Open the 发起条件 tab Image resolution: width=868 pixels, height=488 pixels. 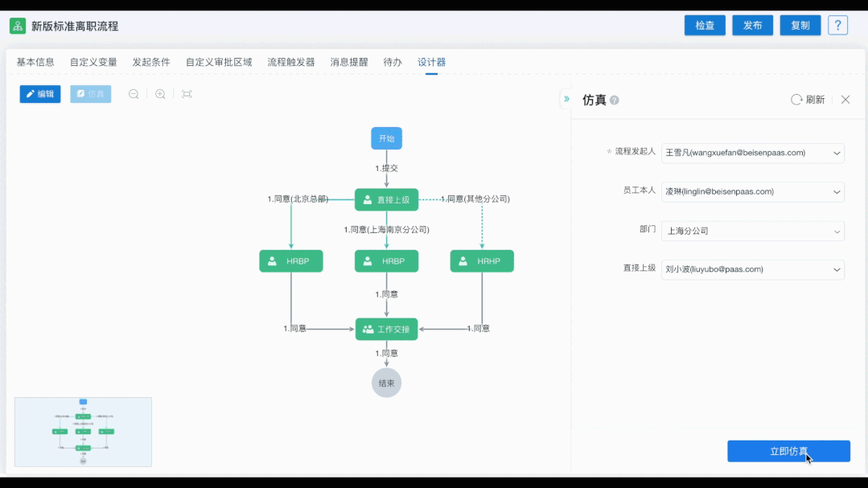pos(151,62)
